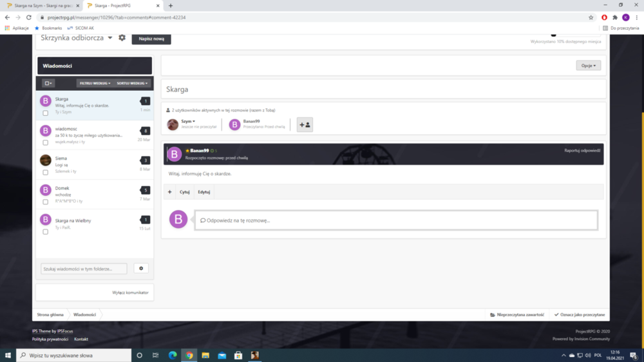Open the Polityka prywatności footer link
The image size is (644, 362).
point(50,339)
